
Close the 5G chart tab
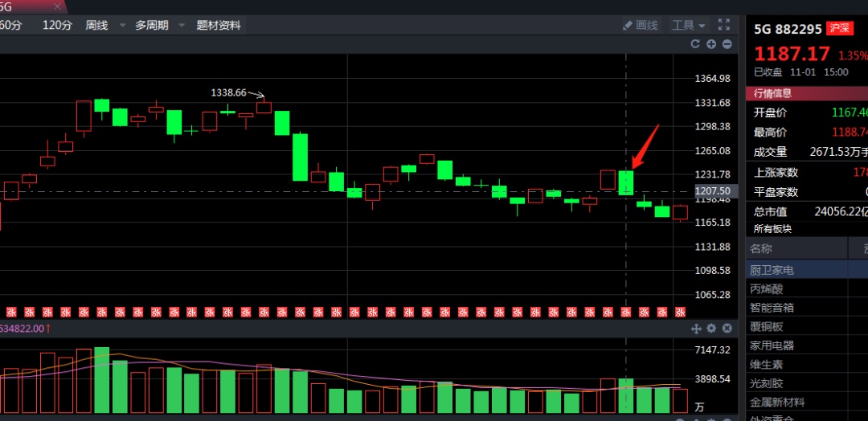57,6
